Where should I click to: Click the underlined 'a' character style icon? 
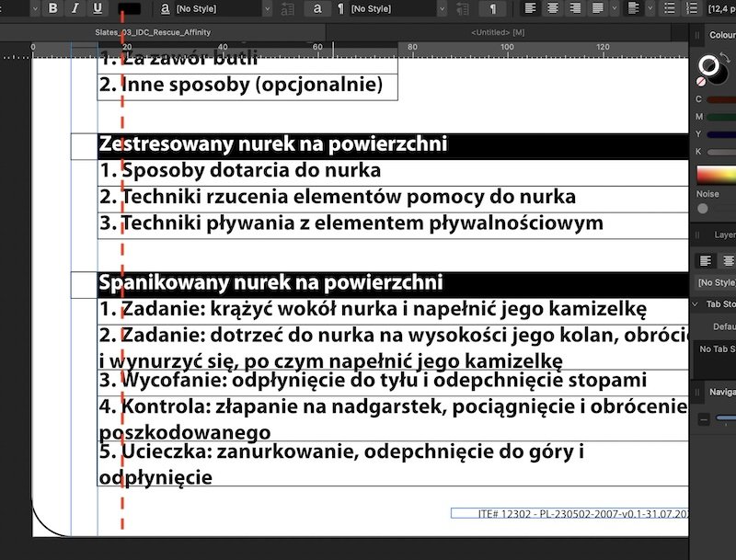165,8
